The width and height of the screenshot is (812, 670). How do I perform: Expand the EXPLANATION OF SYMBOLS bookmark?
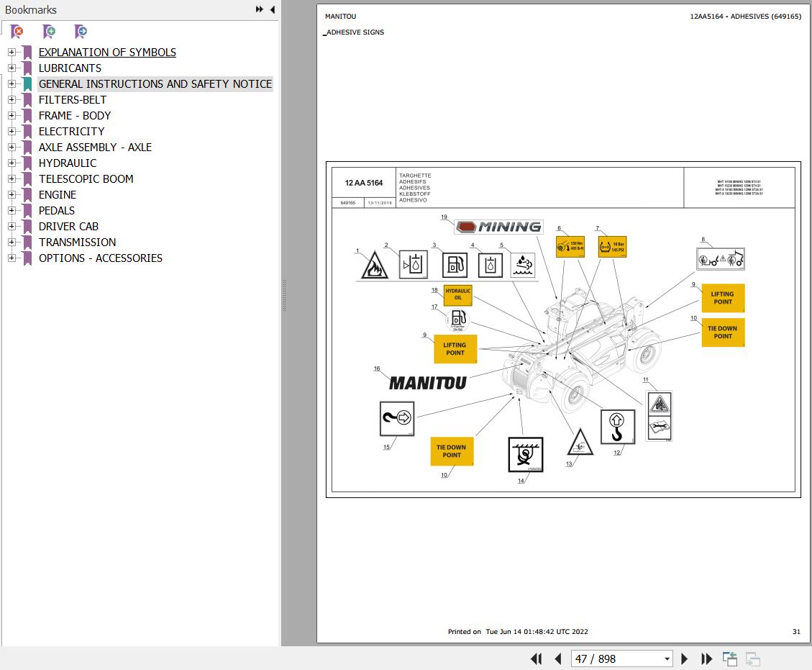12,52
